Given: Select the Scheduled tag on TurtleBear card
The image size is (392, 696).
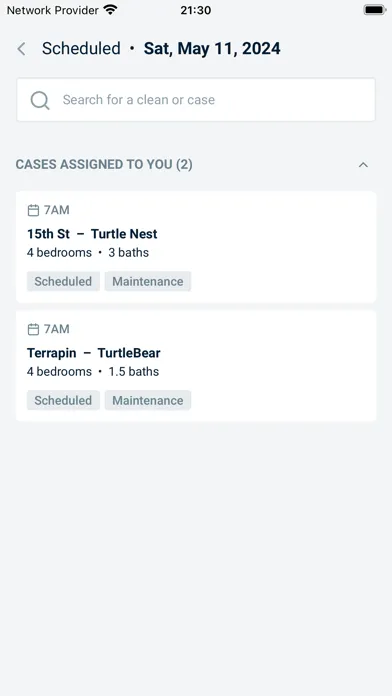Looking at the screenshot, I should coord(63,400).
